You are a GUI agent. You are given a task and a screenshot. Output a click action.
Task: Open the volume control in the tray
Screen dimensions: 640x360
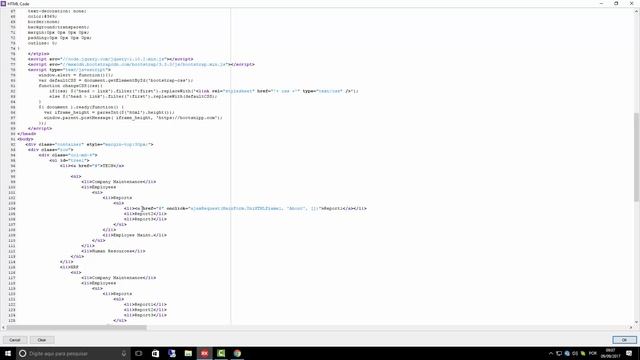coord(575,353)
